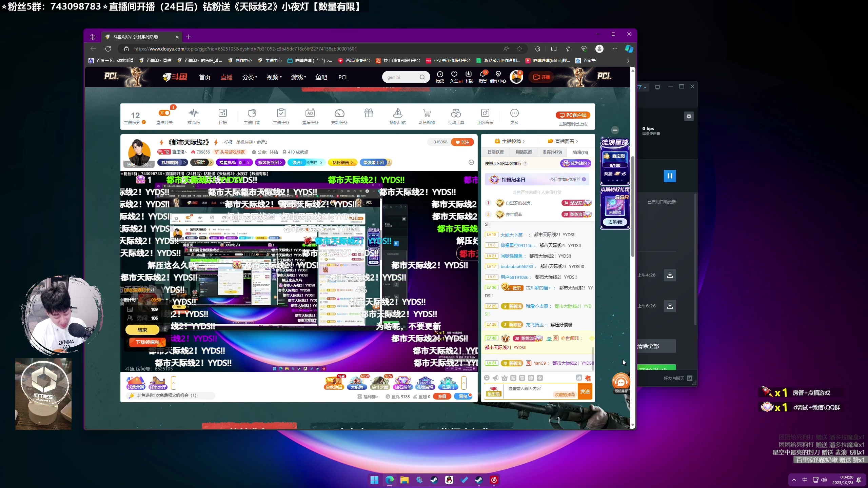Open the 礼物展馆 badge
The image size is (868, 488).
point(172,162)
